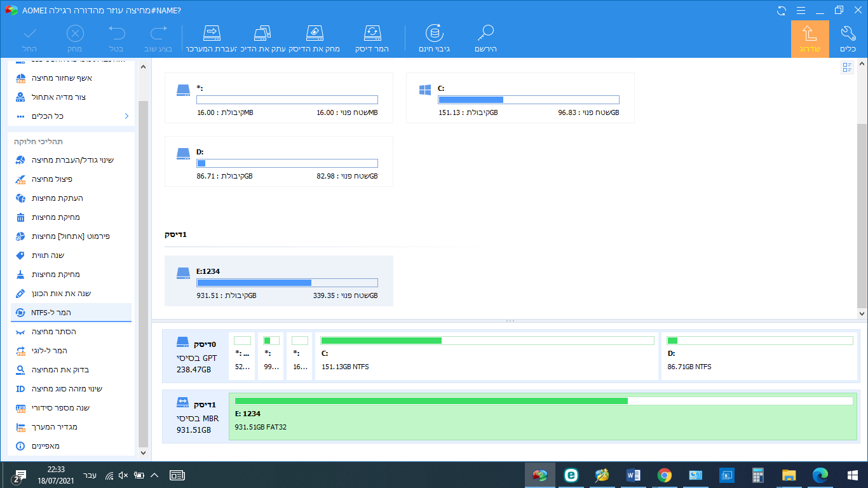868x488 pixels.
Task: Select Convert to NTFS (המר ל-NTFS)
Action: click(x=71, y=313)
